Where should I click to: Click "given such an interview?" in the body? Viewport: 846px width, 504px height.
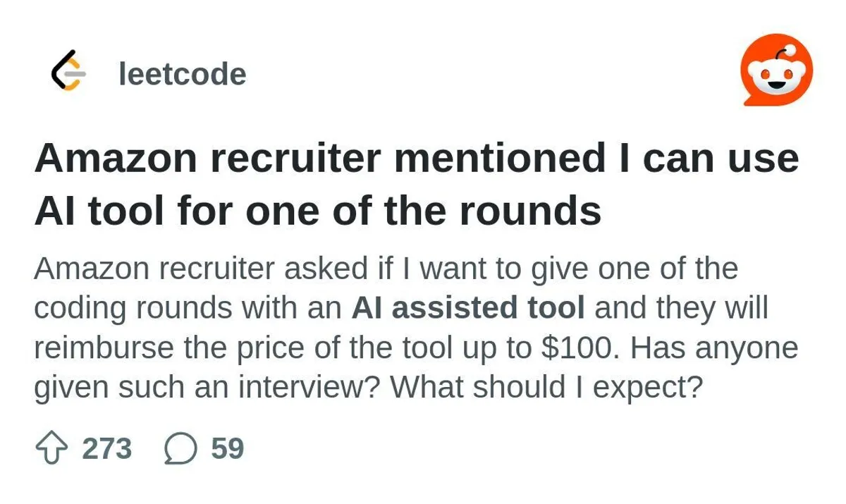click(x=208, y=387)
